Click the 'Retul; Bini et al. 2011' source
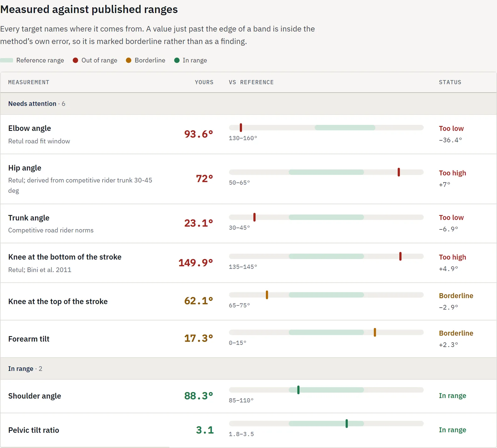 [40, 270]
